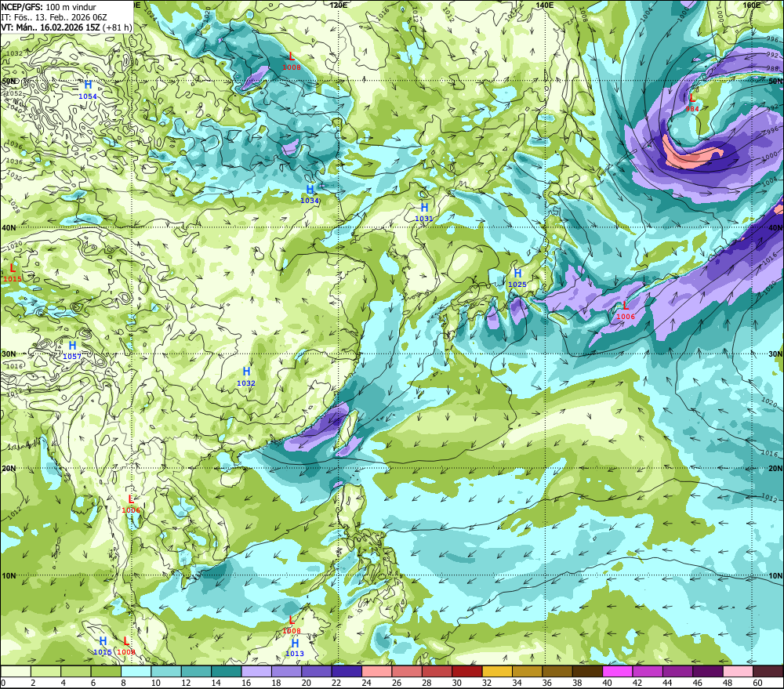Click the L 1008 low above H 1013
This screenshot has height=689, width=784.
(x=292, y=625)
